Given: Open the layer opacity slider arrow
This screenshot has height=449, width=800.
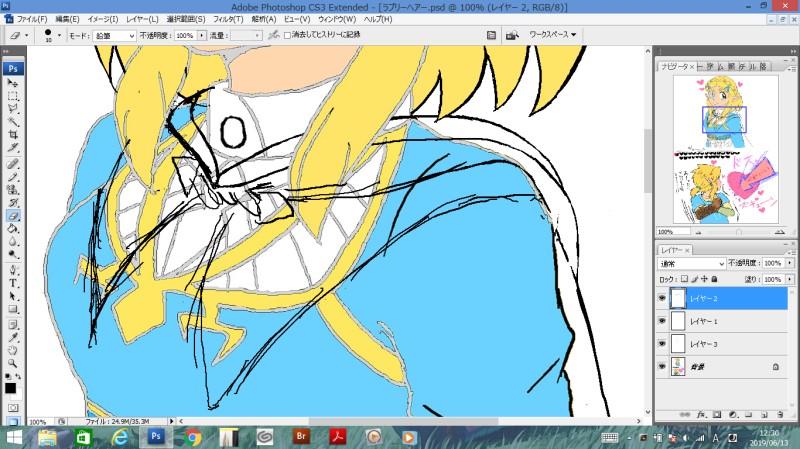Looking at the screenshot, I should 790,263.
